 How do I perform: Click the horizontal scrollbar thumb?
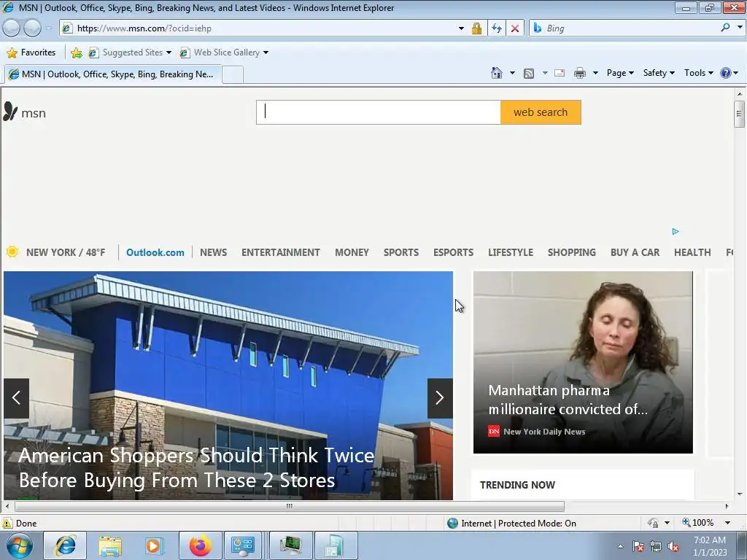pyautogui.click(x=289, y=506)
